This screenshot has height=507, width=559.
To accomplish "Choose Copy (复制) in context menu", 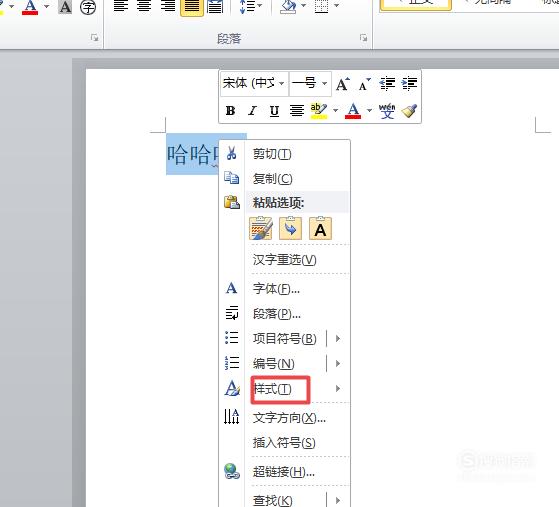I will [x=272, y=179].
